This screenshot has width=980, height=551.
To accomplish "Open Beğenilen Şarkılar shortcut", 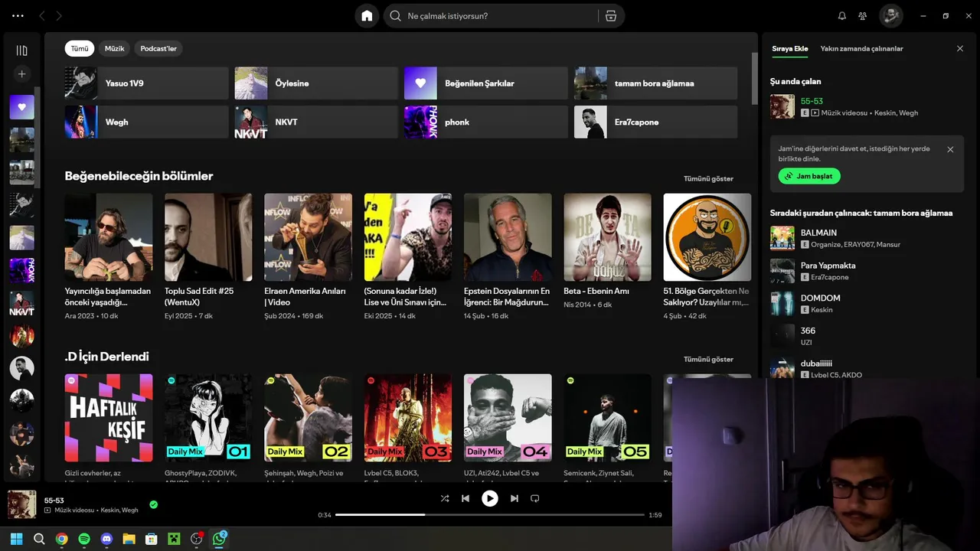I will (486, 83).
